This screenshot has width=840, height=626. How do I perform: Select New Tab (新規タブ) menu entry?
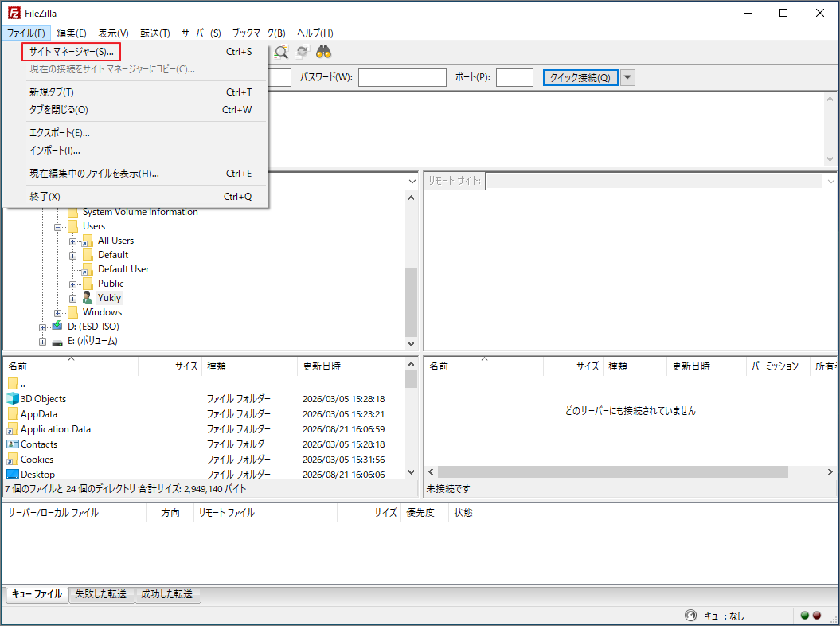(x=135, y=92)
